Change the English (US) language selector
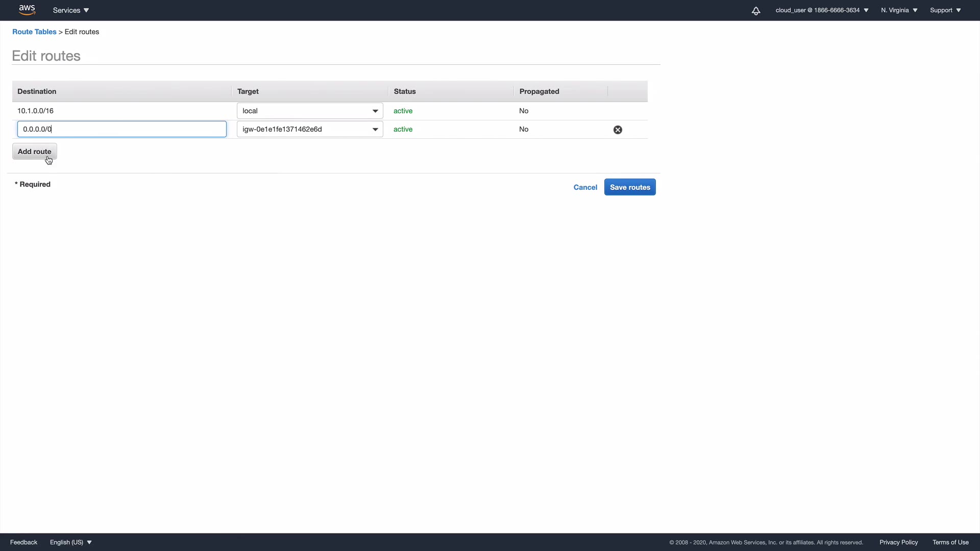The width and height of the screenshot is (980, 551). tap(70, 542)
